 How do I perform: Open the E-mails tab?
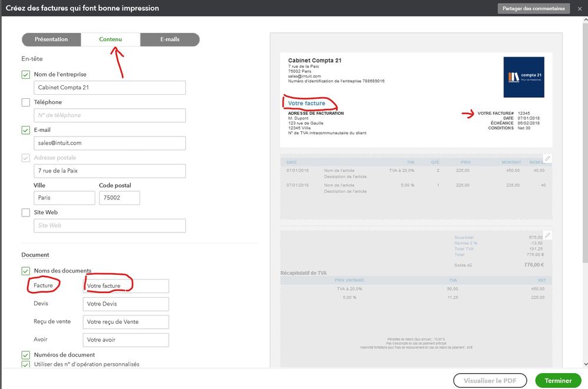click(170, 39)
